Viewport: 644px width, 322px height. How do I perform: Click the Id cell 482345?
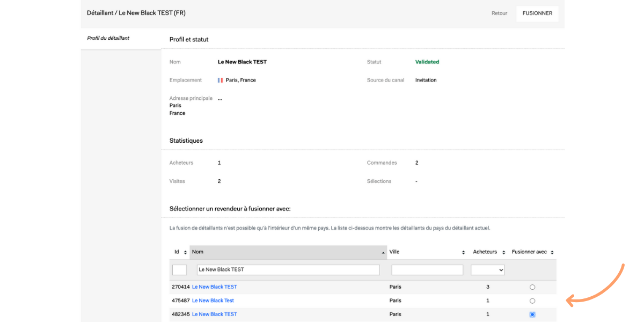pyautogui.click(x=181, y=314)
